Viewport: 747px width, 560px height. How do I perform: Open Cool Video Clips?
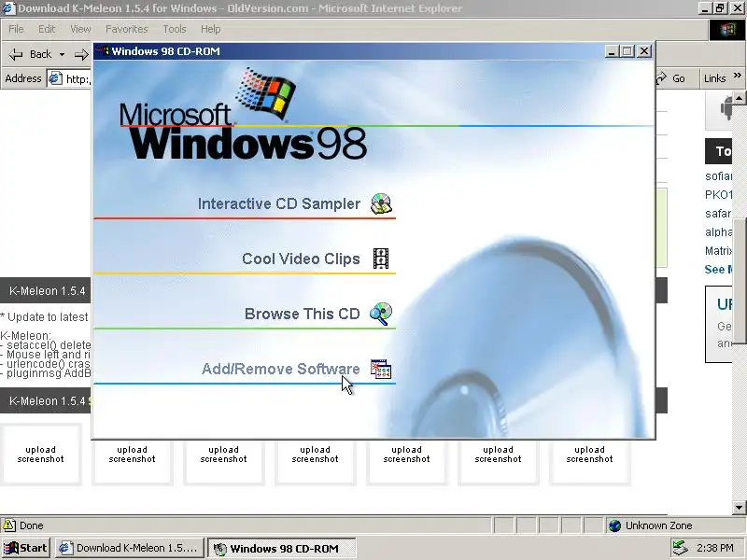(301, 259)
